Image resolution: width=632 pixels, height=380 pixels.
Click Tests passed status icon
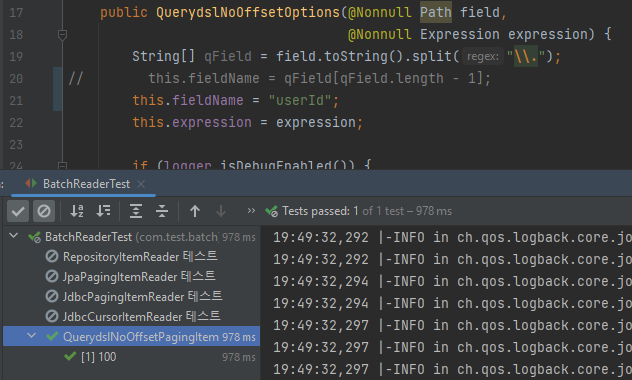pos(271,211)
